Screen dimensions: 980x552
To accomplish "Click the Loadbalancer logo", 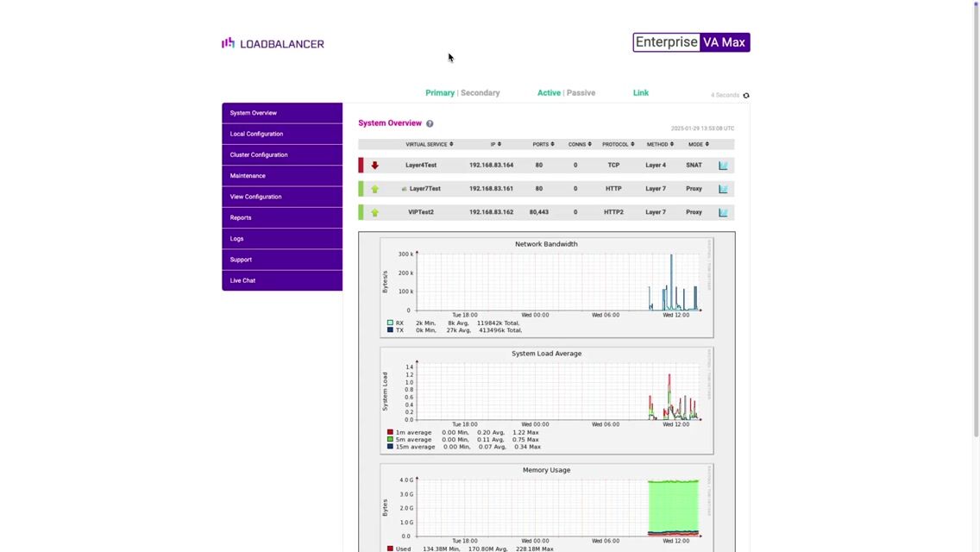I will coord(273,43).
